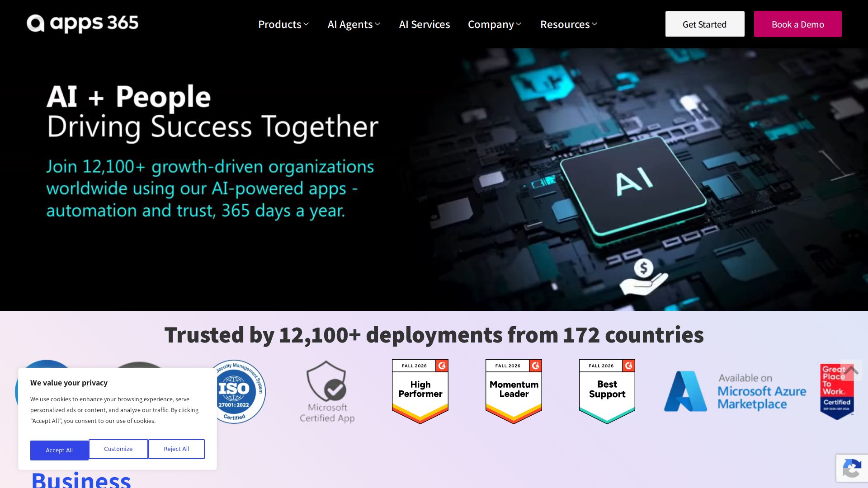Click the Great Place To Work badge
Screen dimensions: 868x488
[837, 392]
